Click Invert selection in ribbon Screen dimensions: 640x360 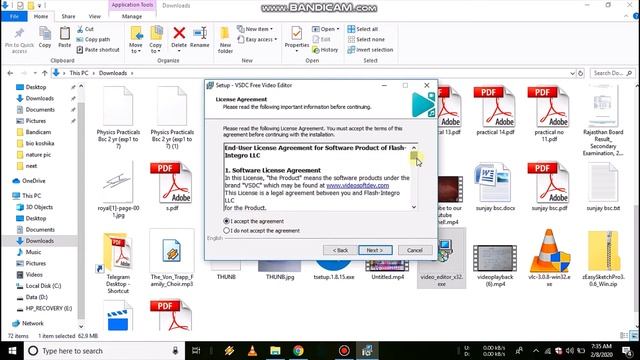(370, 49)
